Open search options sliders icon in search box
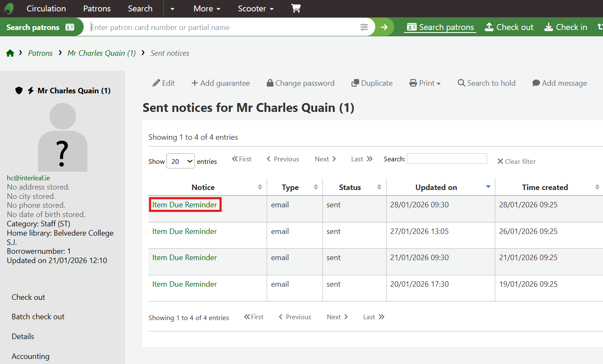603x364 pixels. click(x=364, y=27)
